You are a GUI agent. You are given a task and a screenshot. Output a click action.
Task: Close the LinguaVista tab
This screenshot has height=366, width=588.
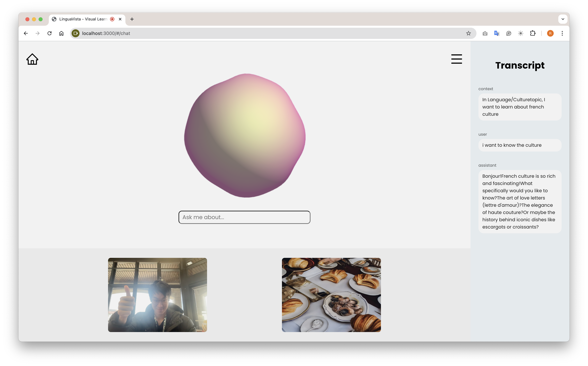tap(120, 19)
